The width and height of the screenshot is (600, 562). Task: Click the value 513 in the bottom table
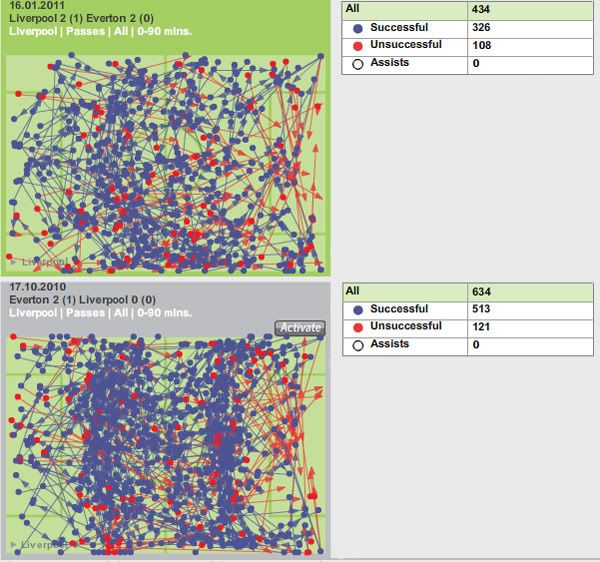point(481,309)
